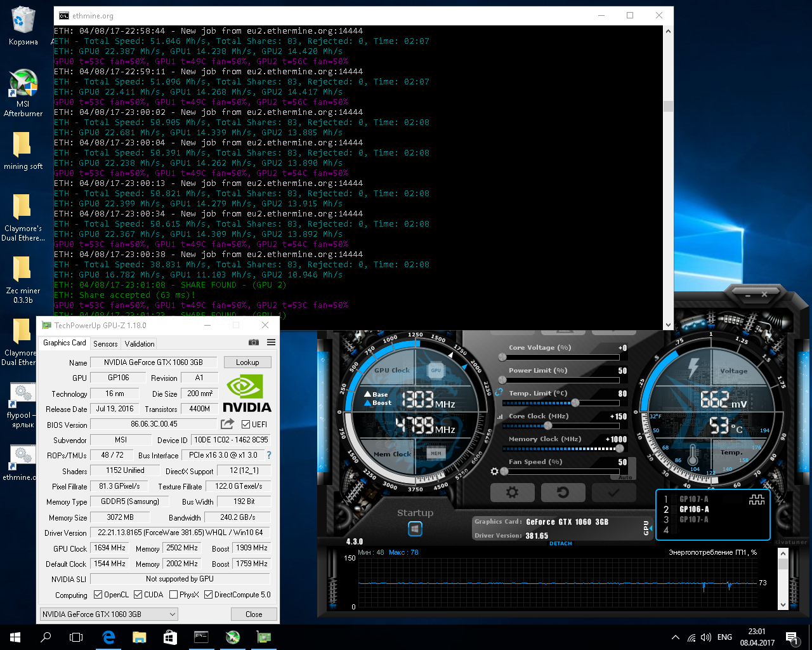This screenshot has width=812, height=650.
Task: Click the Memory Clock slider handle
Action: click(620, 449)
